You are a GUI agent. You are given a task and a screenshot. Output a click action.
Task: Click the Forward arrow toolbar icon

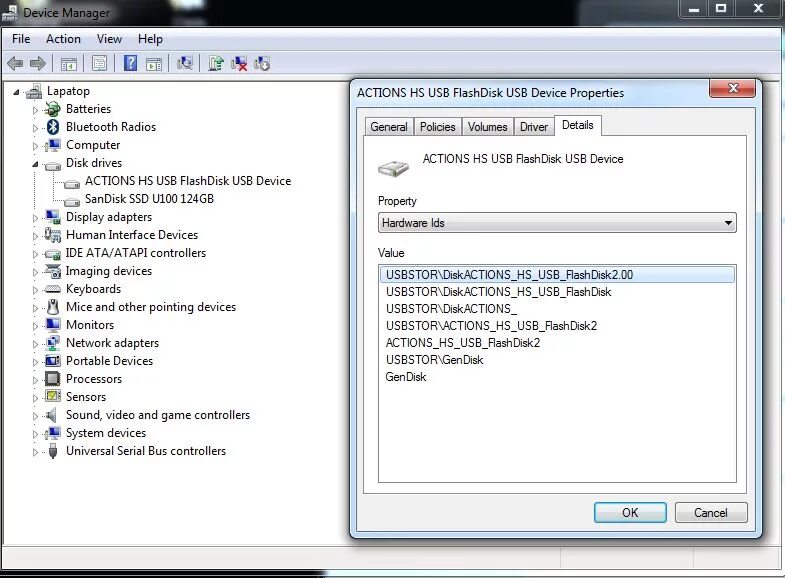(x=38, y=64)
